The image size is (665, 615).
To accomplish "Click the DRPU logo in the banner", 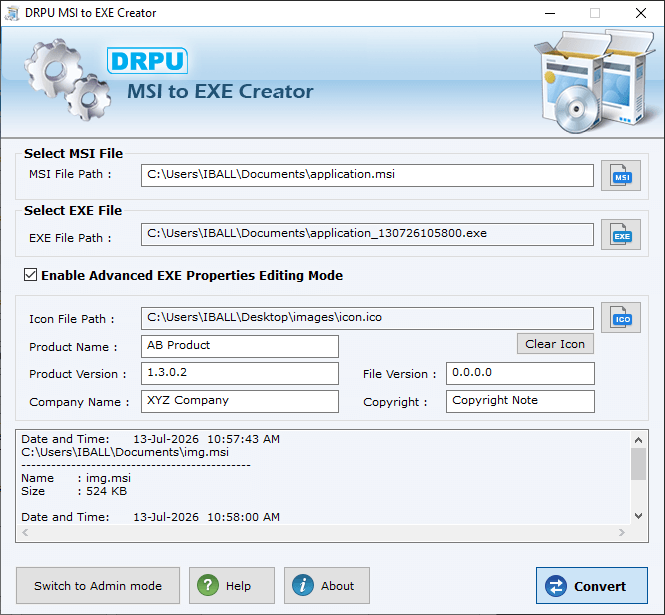I will [147, 61].
